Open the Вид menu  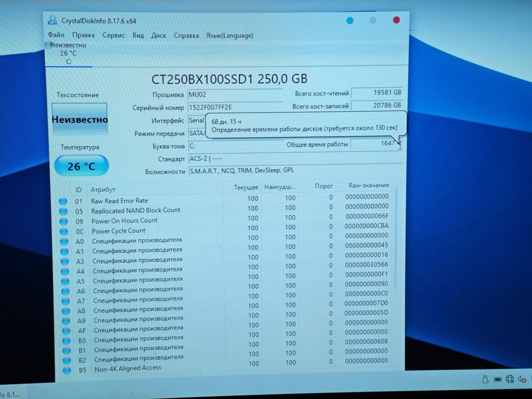click(x=138, y=35)
